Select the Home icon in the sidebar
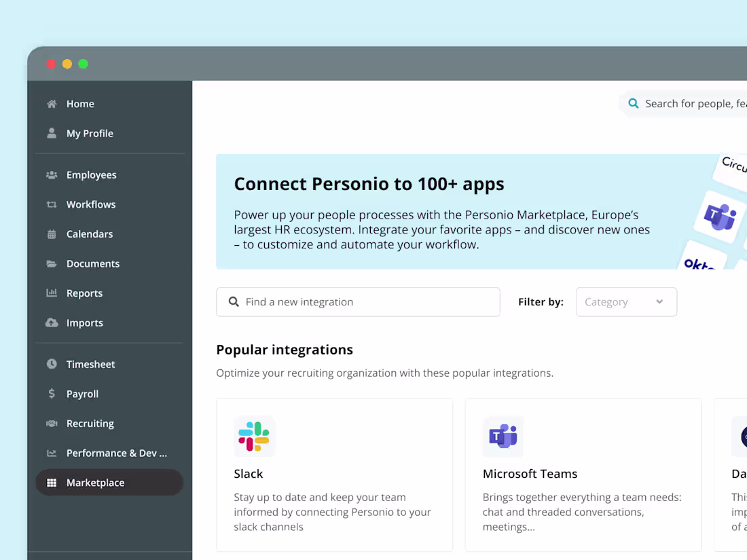 click(52, 103)
